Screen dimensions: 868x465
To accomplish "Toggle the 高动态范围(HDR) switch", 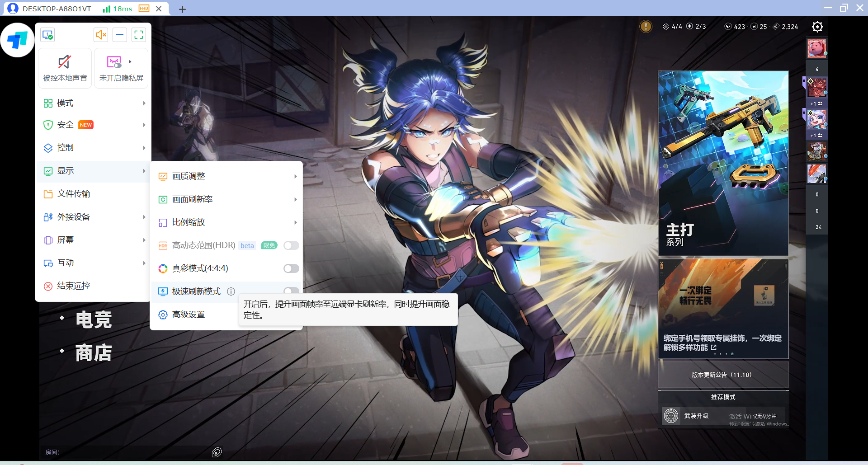I will click(291, 245).
